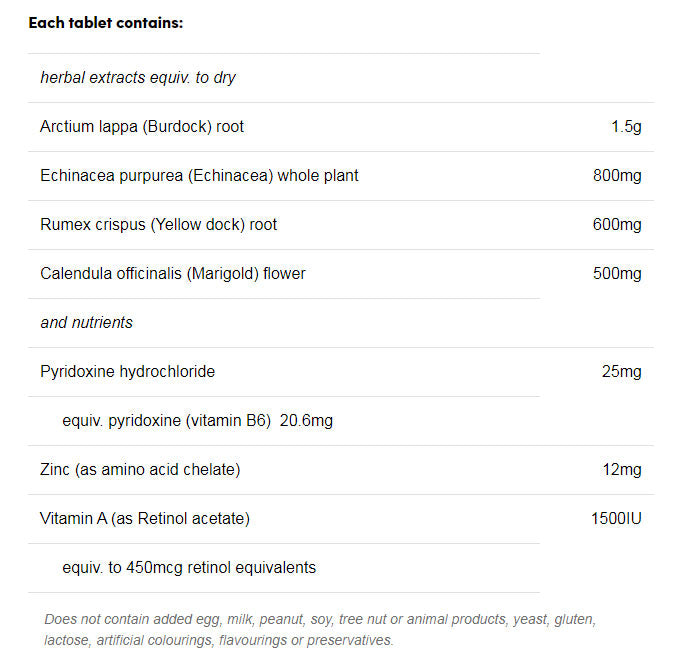Click the 1.5g amount value

click(x=626, y=126)
